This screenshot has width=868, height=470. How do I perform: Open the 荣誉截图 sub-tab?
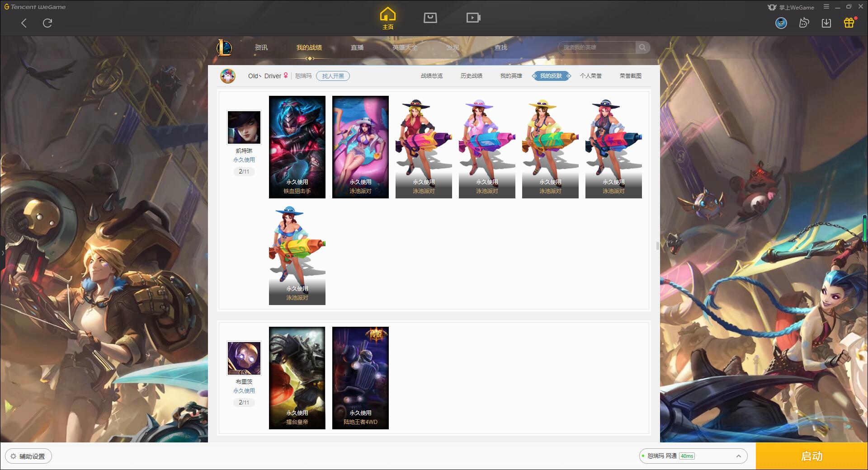(x=631, y=76)
